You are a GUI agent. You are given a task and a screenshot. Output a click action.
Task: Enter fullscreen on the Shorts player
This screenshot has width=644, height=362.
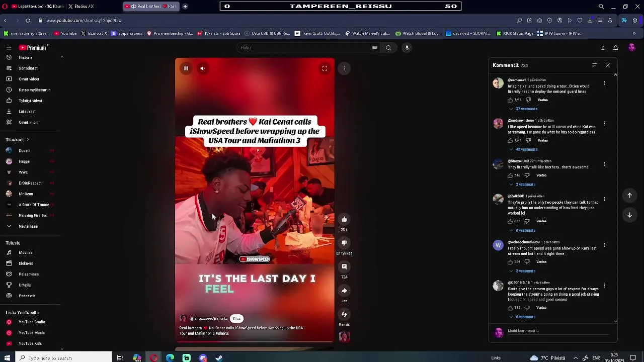point(325,68)
